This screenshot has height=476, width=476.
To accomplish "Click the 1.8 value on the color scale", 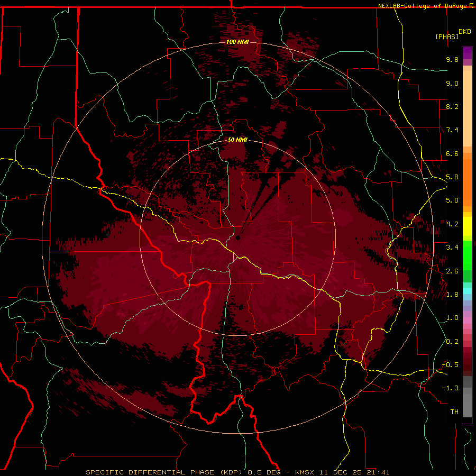I will (452, 295).
